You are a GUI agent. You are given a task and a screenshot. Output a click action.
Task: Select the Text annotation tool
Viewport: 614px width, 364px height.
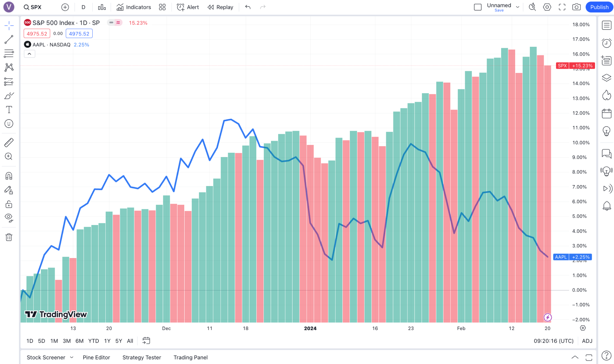(9, 110)
